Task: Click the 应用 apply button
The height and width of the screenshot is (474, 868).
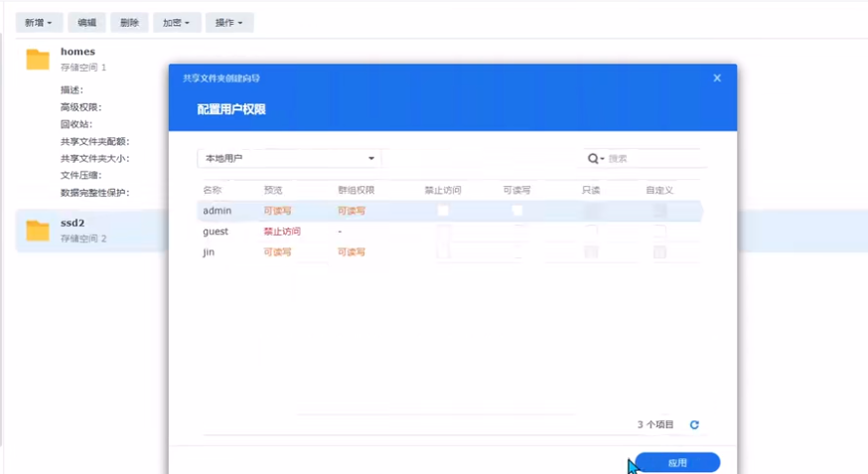Action: tap(677, 462)
